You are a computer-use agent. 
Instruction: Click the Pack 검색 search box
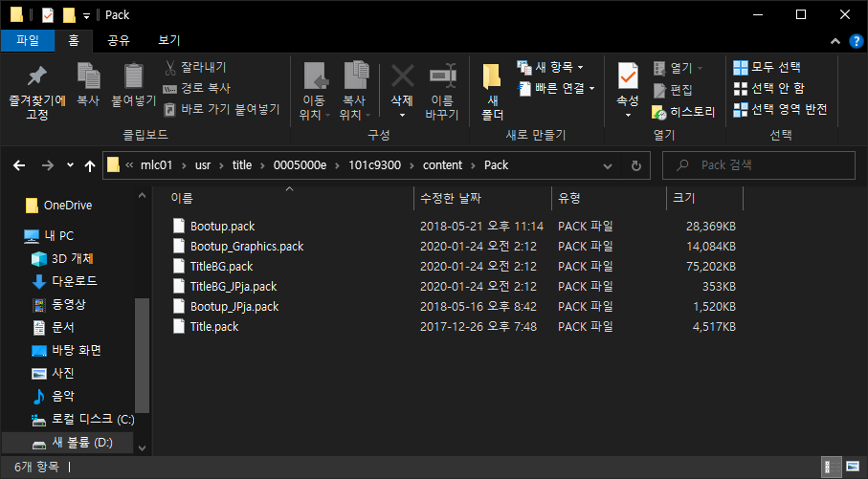pos(758,165)
